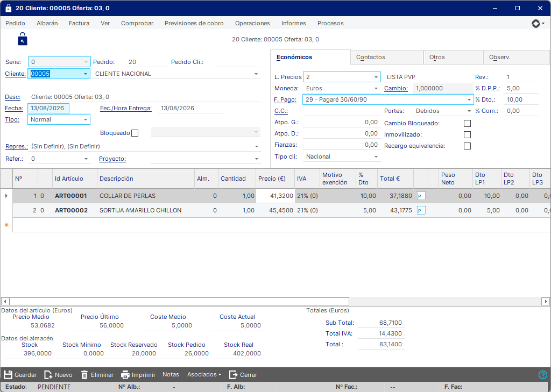Click the Pedido Cli. input field
This screenshot has height=392, width=551.
237,62
